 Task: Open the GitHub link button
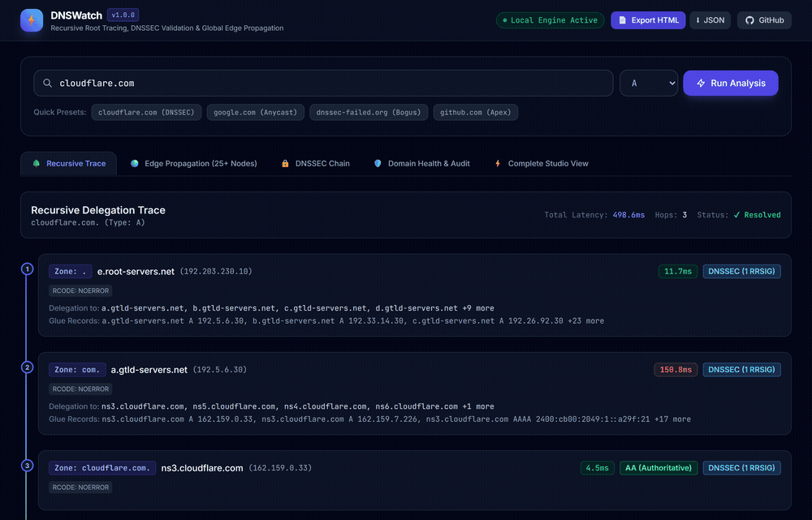tap(764, 20)
